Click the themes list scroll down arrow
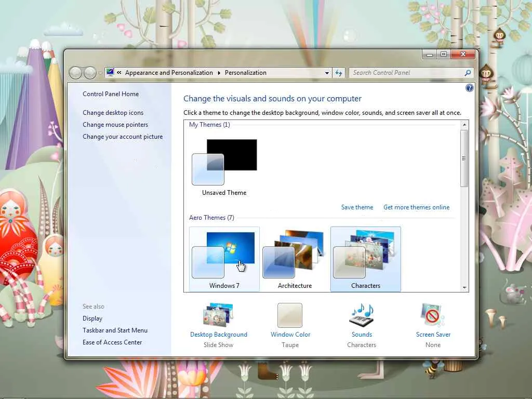This screenshot has width=532, height=399. coord(464,288)
